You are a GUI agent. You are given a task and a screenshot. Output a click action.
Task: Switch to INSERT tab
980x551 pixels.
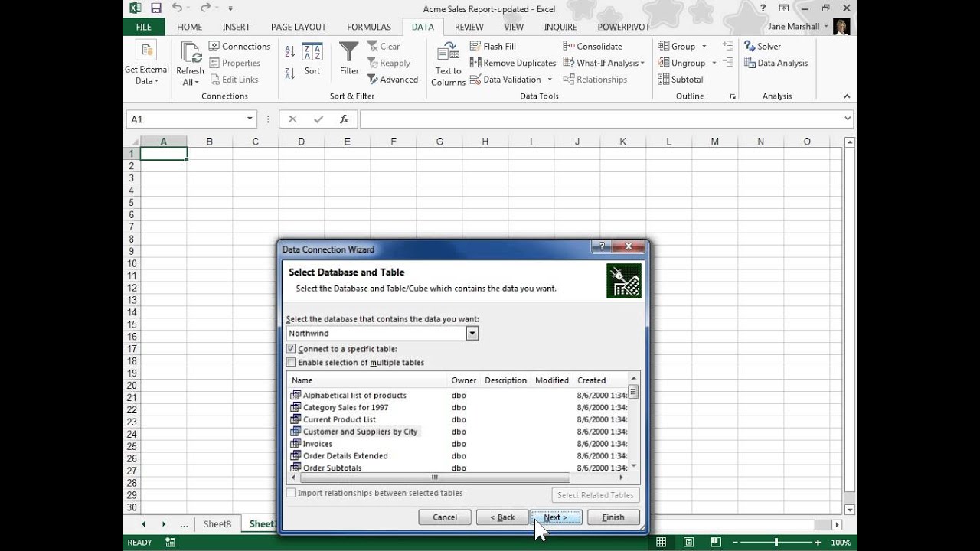[237, 27]
